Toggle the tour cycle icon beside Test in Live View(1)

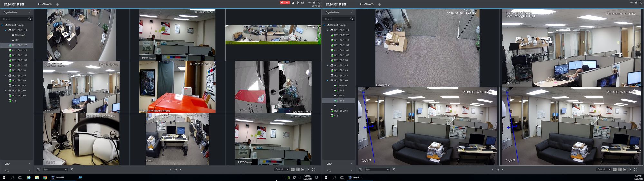[x=72, y=170]
